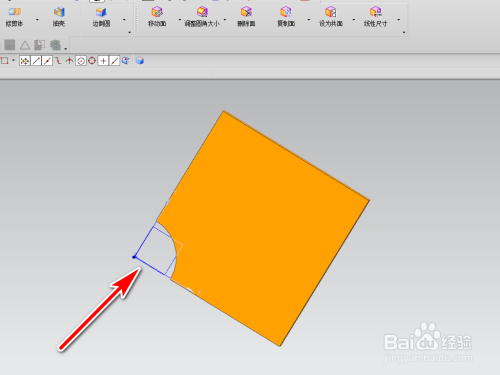Toggle Control Point snap option

(58, 61)
